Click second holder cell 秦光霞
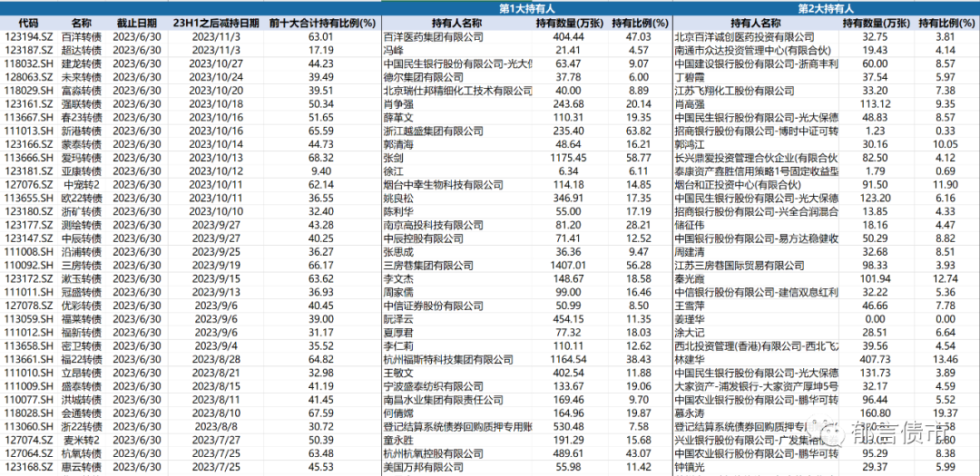980x476 pixels. [x=691, y=279]
